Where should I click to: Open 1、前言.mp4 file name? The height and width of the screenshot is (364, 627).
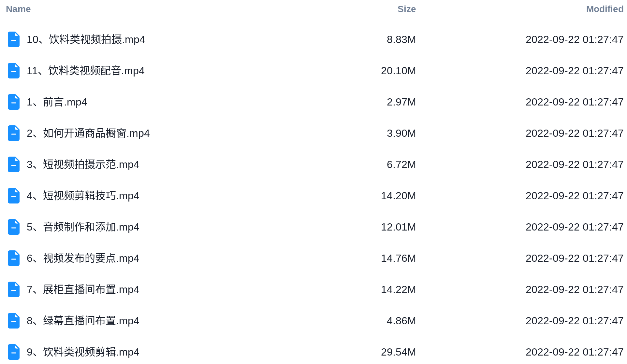(57, 102)
